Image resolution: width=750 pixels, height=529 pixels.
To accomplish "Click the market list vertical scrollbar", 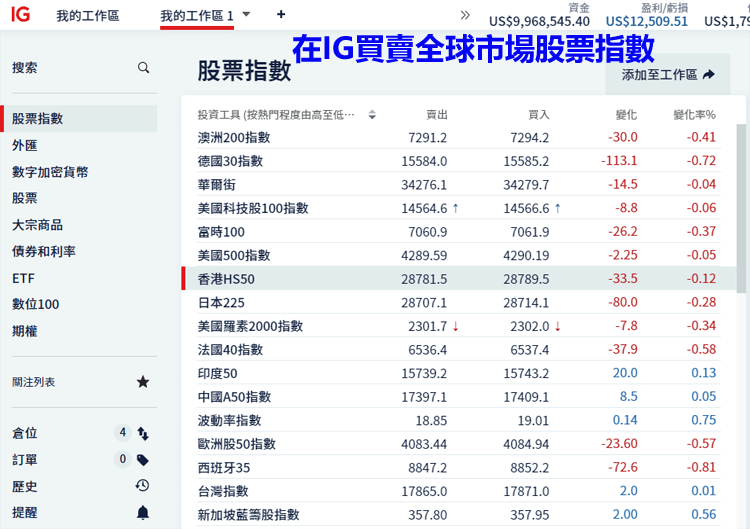I will point(742,209).
